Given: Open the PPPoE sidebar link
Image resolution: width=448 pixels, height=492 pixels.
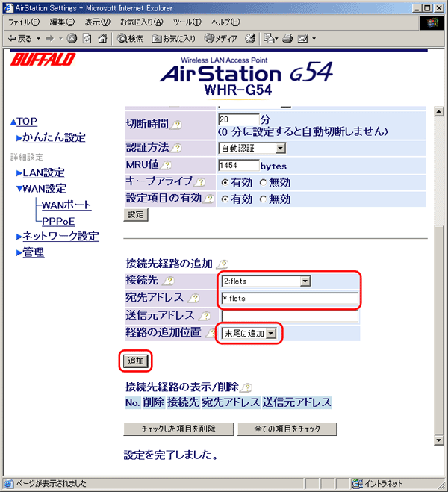Looking at the screenshot, I should (x=58, y=221).
